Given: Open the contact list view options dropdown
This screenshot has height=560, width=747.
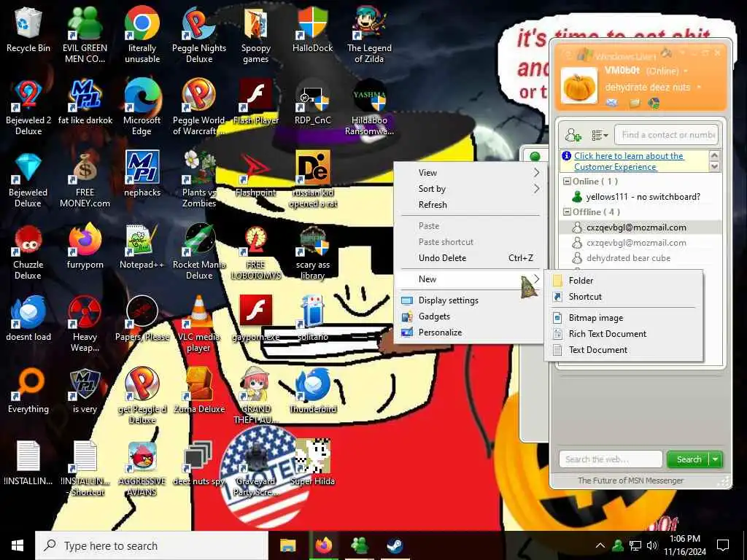Looking at the screenshot, I should pyautogui.click(x=600, y=135).
